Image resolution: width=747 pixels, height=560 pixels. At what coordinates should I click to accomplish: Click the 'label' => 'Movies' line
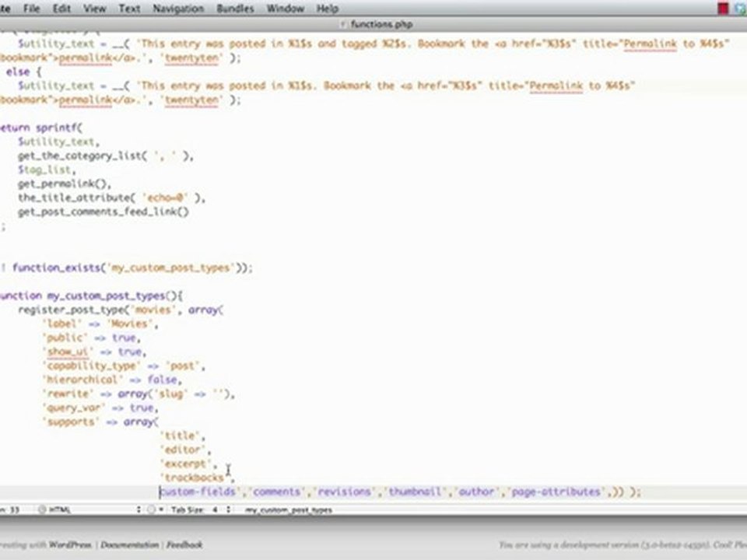pyautogui.click(x=100, y=324)
